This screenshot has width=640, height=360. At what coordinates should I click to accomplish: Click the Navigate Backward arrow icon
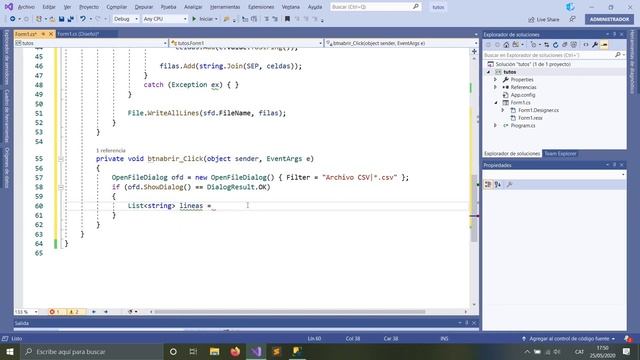point(13,19)
